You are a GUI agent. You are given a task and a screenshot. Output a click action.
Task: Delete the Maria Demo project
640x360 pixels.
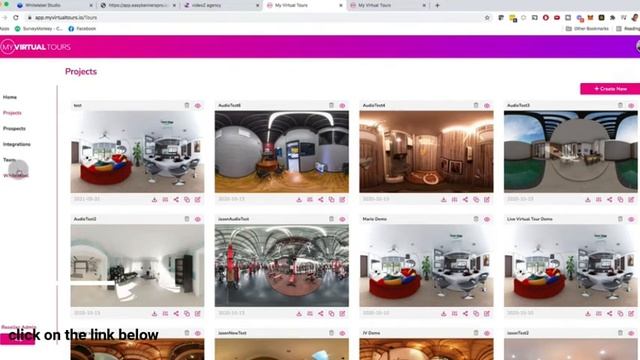(476, 219)
